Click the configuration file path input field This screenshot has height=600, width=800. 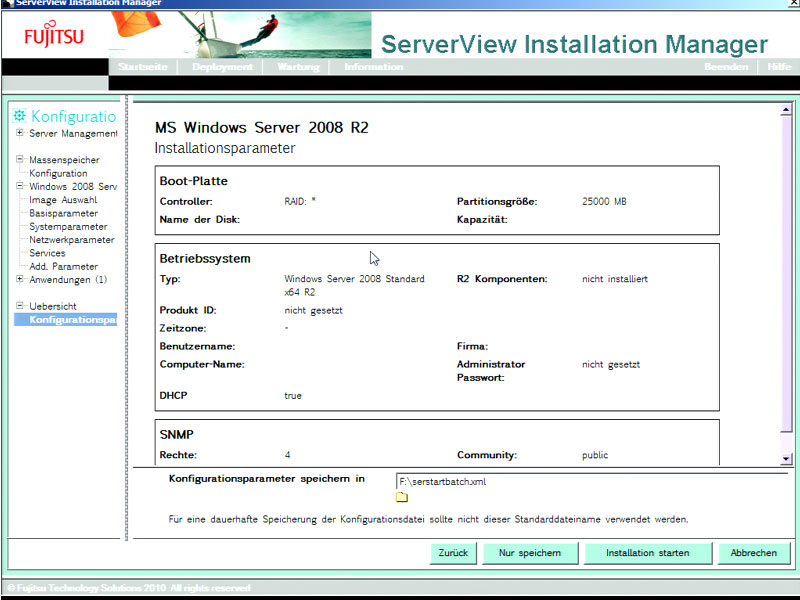click(x=592, y=482)
